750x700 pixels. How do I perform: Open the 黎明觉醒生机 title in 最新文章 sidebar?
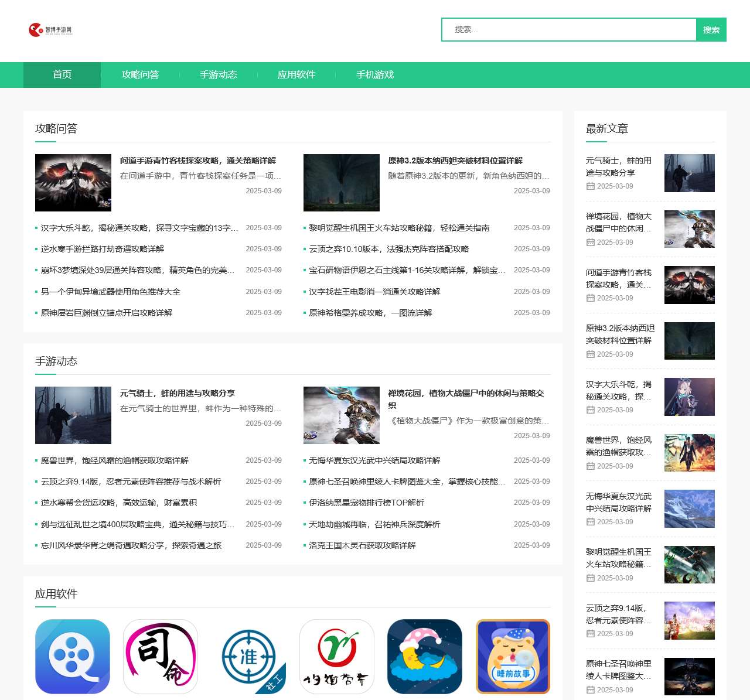(x=619, y=558)
